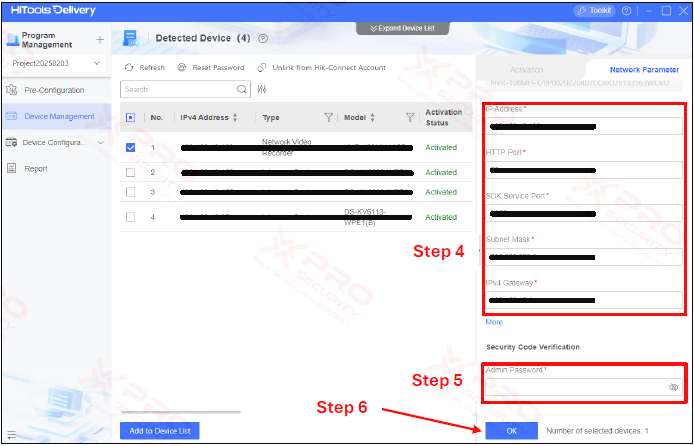The width and height of the screenshot is (694, 446).
Task: Click Add to Device List button
Action: click(160, 431)
